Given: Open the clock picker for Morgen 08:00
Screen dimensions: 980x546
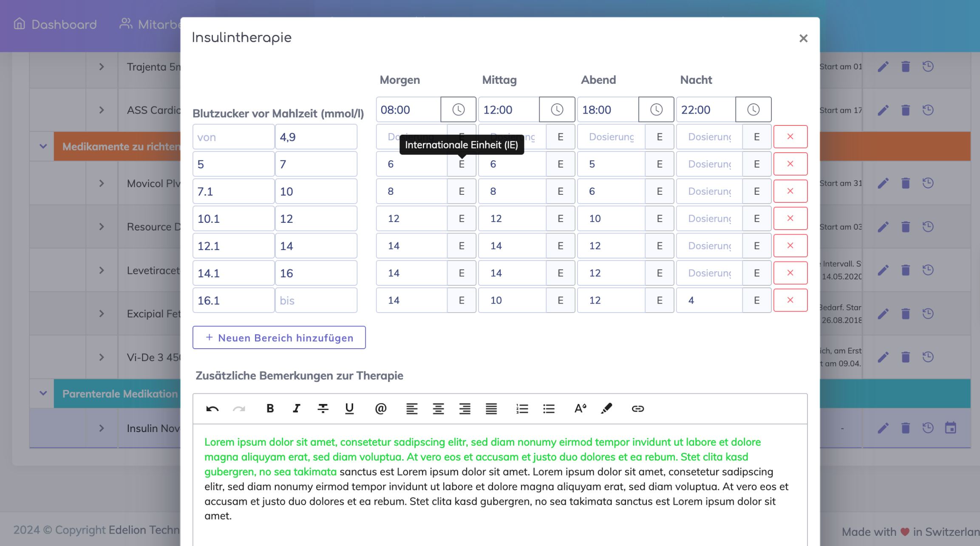Looking at the screenshot, I should tap(458, 110).
